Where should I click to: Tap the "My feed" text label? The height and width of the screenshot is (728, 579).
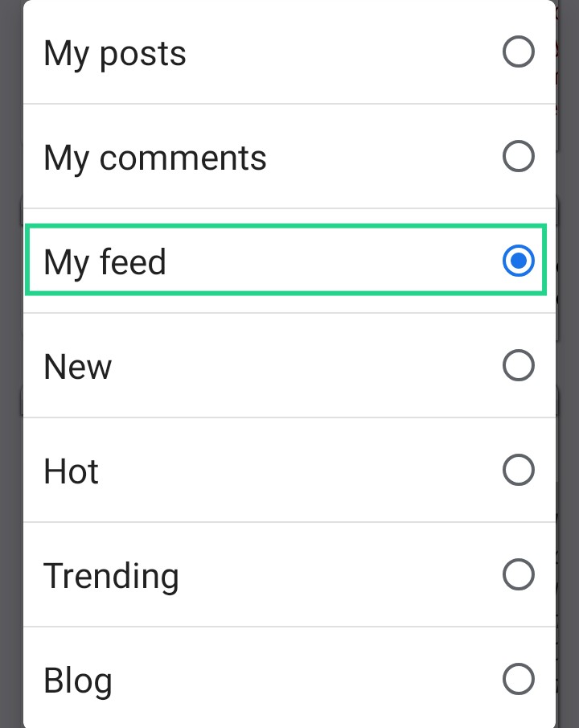coord(105,262)
